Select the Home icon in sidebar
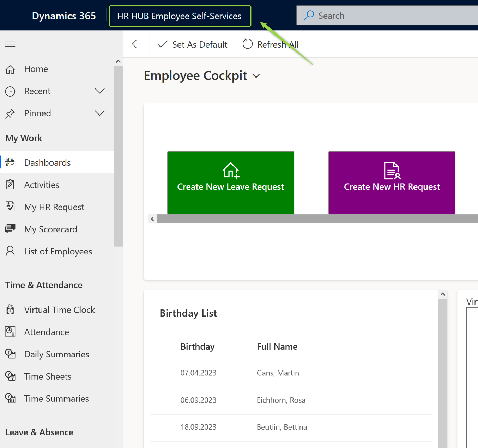This screenshot has width=478, height=448. (10, 69)
